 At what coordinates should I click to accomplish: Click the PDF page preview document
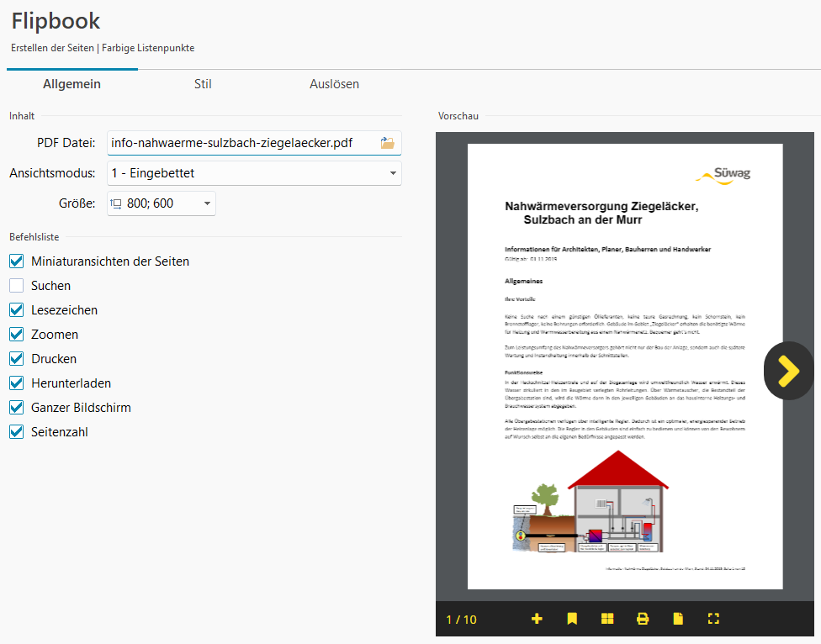coord(625,366)
